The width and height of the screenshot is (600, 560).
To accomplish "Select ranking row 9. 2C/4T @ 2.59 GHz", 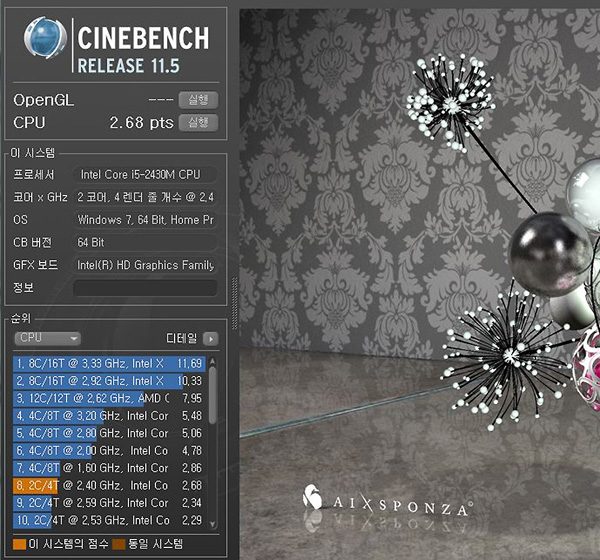I will 109,503.
